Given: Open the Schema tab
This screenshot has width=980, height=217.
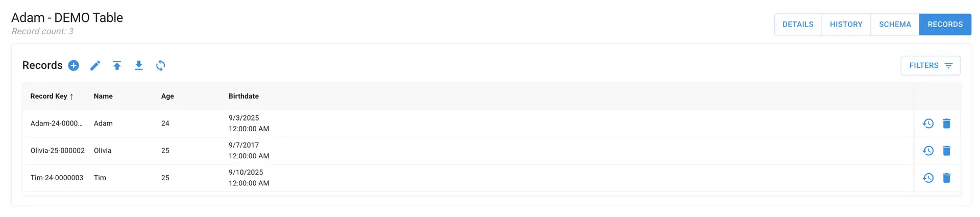Looking at the screenshot, I should pos(895,25).
